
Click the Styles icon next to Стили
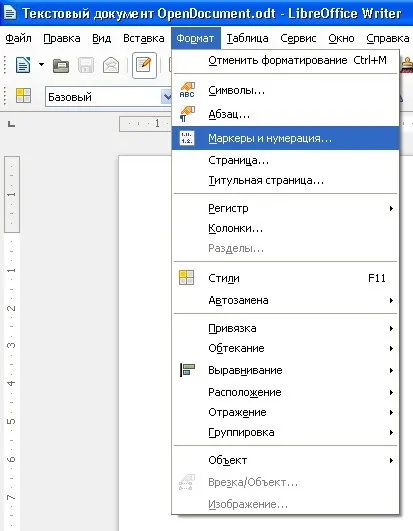pos(187,278)
